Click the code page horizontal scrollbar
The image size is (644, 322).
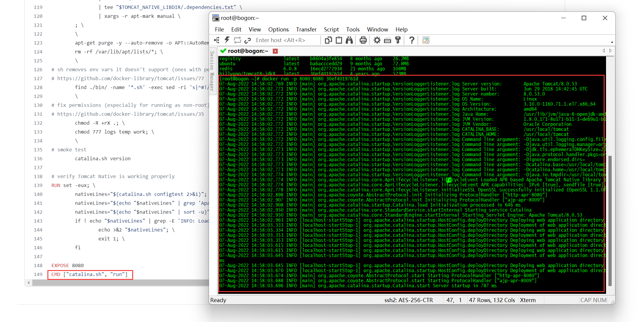pyautogui.click(x=120, y=283)
